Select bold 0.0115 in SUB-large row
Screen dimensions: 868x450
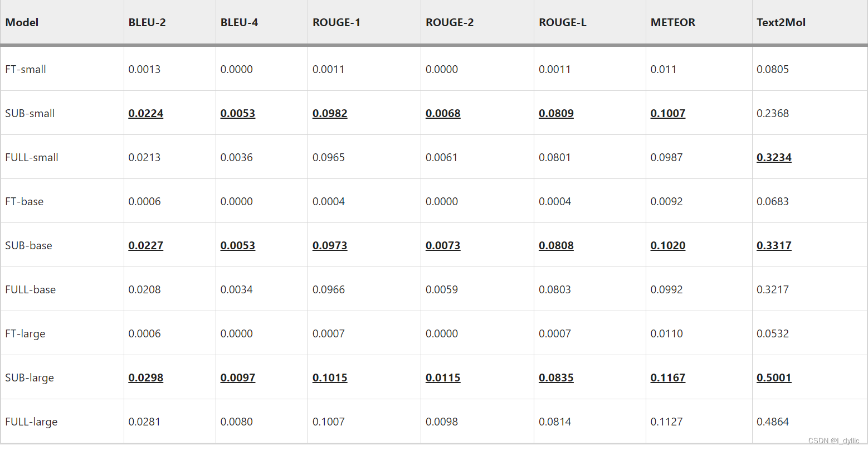coord(443,378)
